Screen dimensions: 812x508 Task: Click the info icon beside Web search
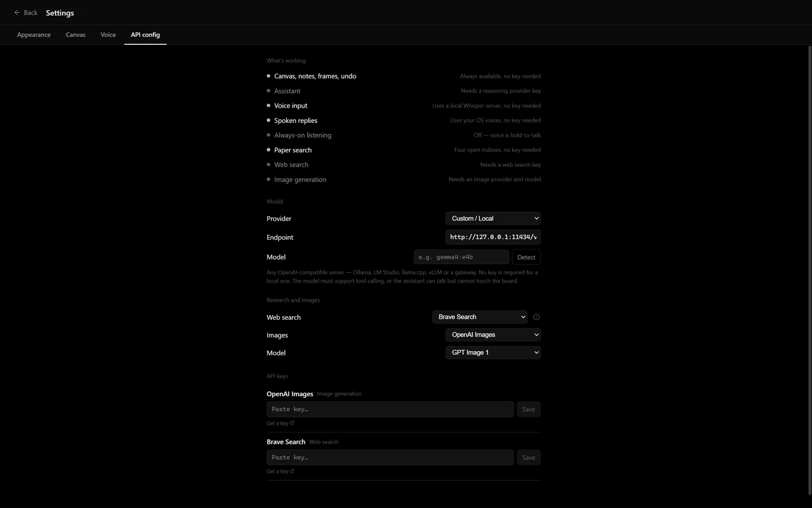tap(536, 317)
